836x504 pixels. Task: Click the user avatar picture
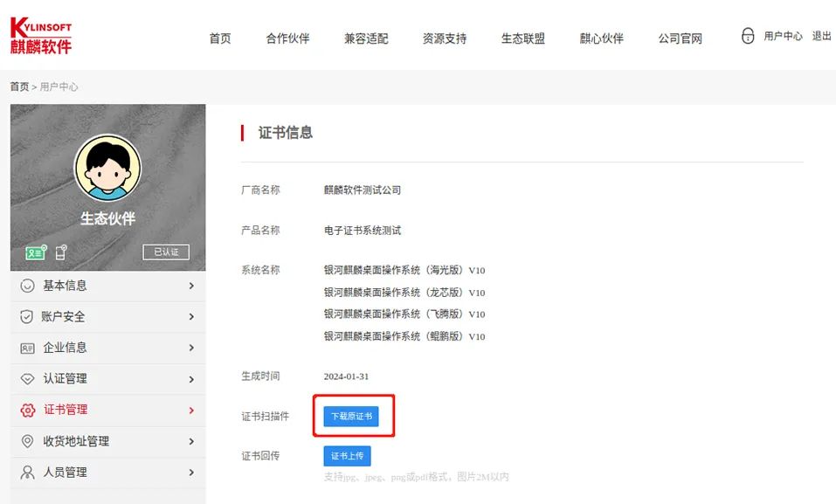[107, 168]
